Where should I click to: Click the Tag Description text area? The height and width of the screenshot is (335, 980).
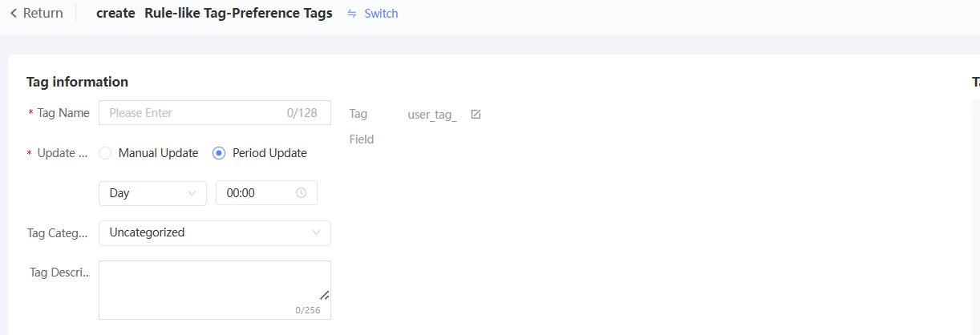214,290
